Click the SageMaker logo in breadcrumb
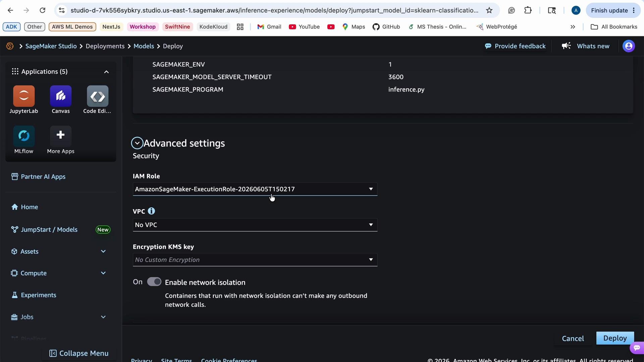 10,46
